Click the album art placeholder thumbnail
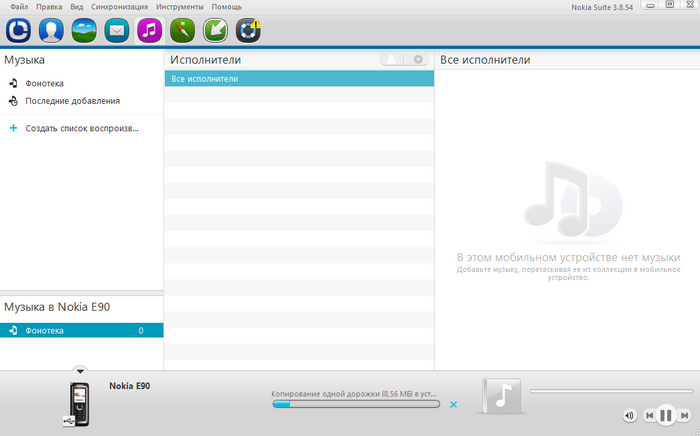Image resolution: width=700 pixels, height=436 pixels. click(502, 396)
